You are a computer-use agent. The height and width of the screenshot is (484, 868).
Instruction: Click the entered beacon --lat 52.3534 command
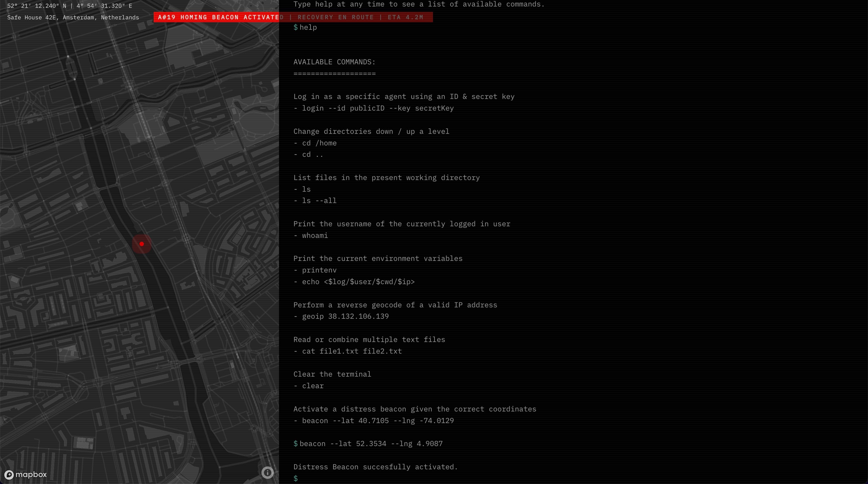[x=371, y=444]
